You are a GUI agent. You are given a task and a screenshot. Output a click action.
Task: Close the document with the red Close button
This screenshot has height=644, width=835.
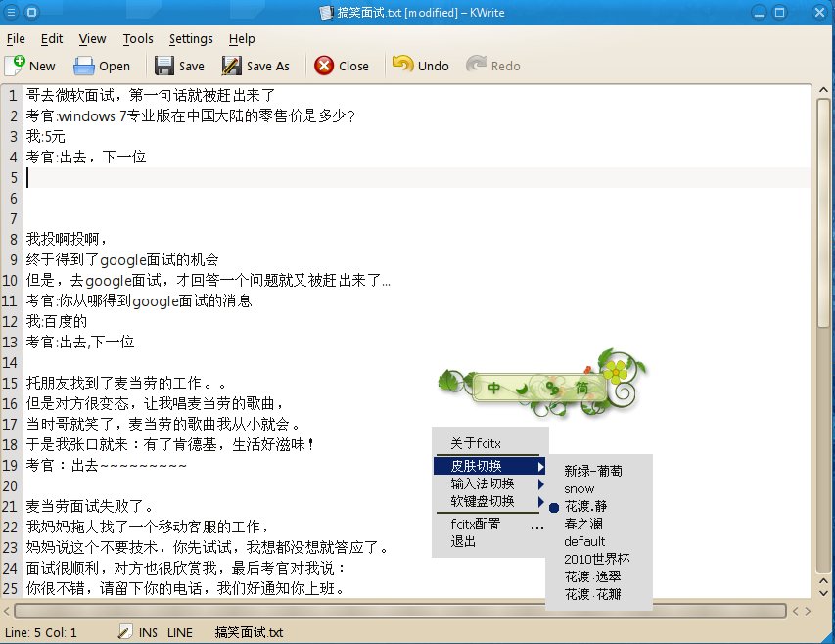coord(342,66)
